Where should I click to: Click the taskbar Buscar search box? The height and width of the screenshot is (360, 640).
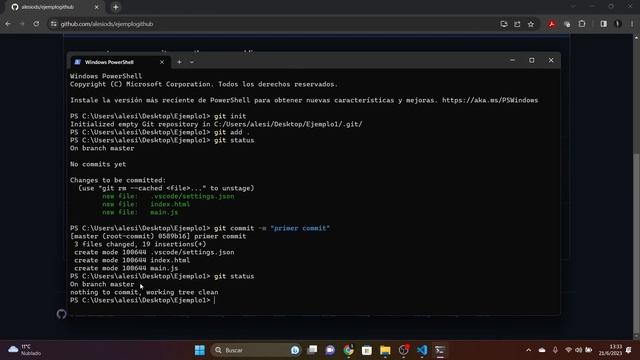[256, 350]
